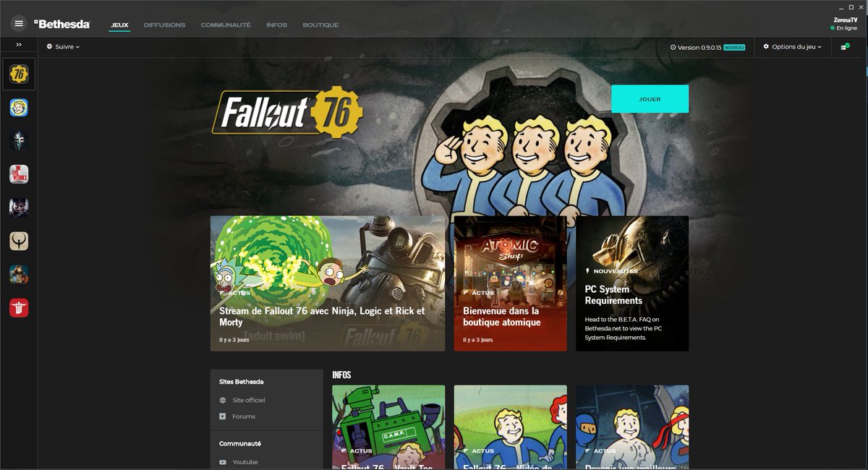Open the Devenir une meilleure news thumbnail
This screenshot has height=470, width=868.
[632, 427]
